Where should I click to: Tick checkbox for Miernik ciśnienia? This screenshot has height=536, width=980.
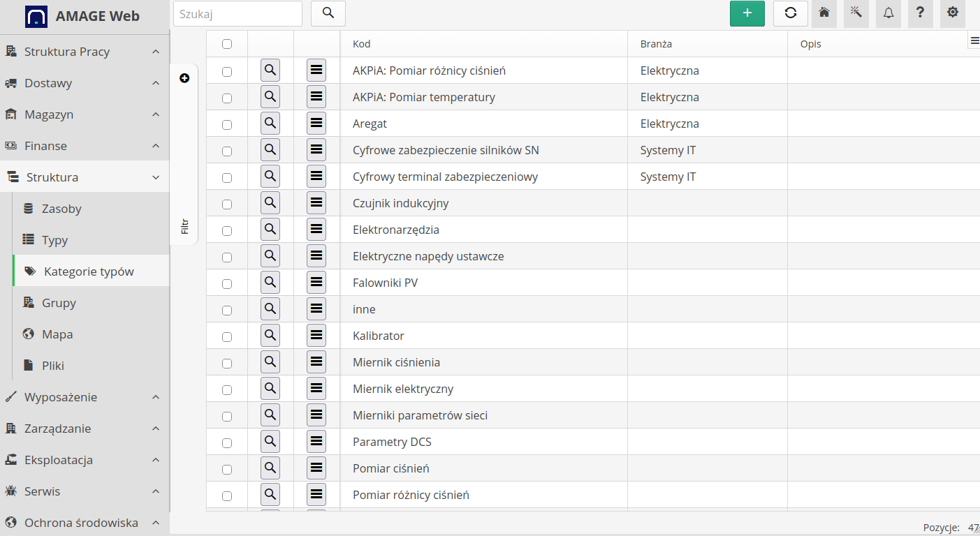point(227,363)
